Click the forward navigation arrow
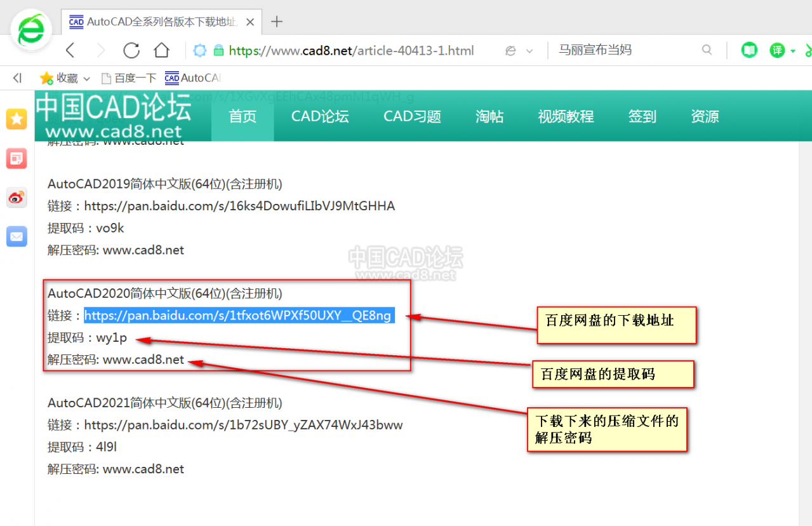The height and width of the screenshot is (526, 812). [101, 50]
